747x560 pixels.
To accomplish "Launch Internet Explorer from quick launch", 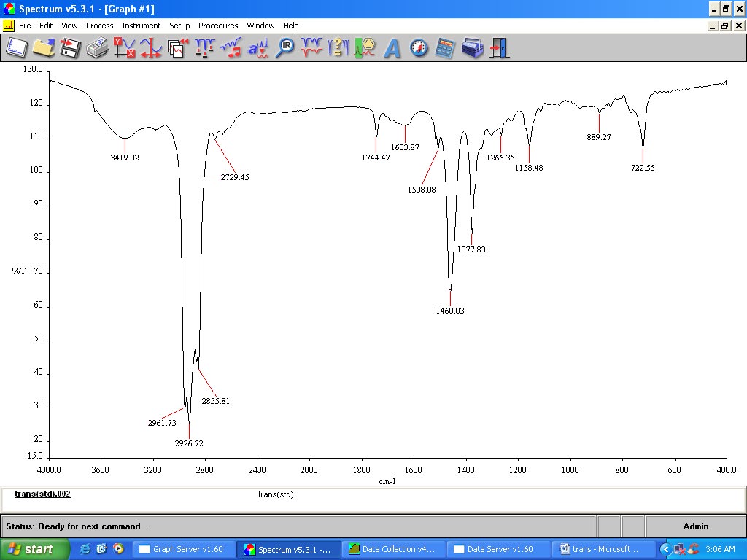I will point(85,549).
